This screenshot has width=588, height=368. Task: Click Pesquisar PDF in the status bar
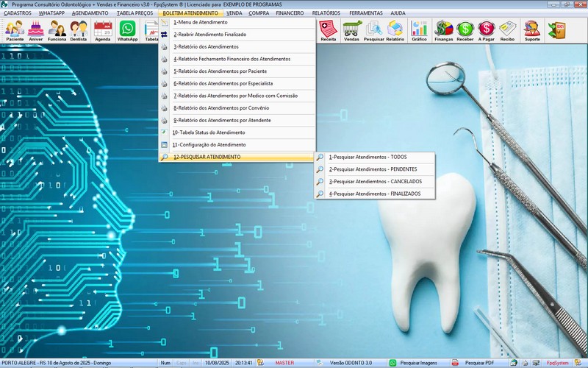[x=476, y=363]
